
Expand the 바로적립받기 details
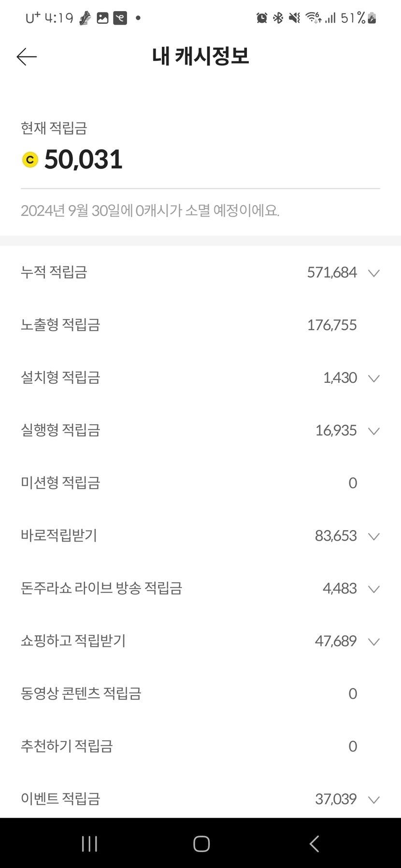[x=373, y=536]
